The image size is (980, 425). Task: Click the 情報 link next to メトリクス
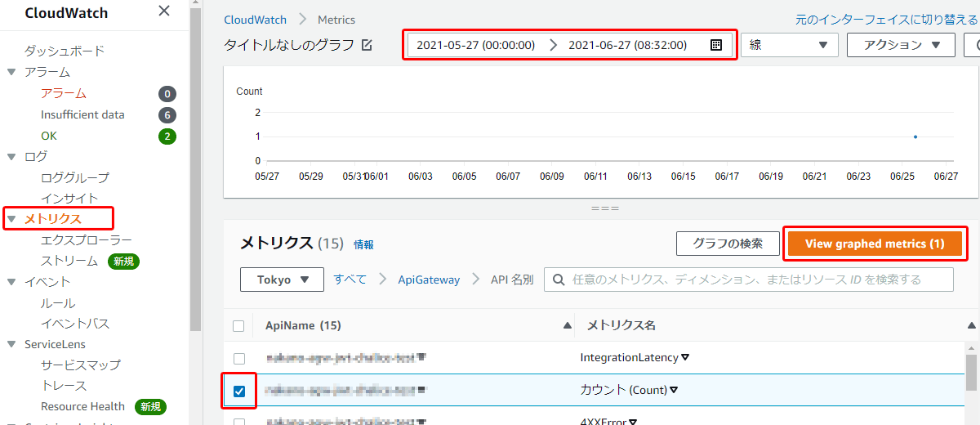point(363,244)
